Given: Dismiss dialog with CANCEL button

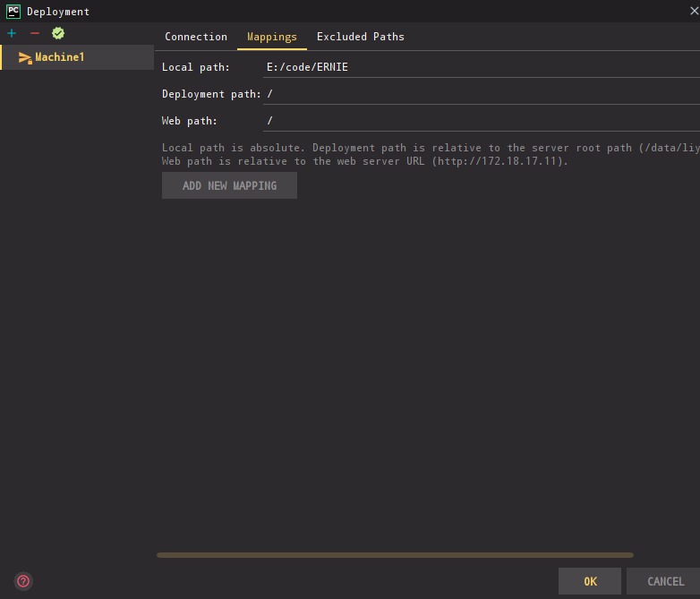Looking at the screenshot, I should (665, 581).
